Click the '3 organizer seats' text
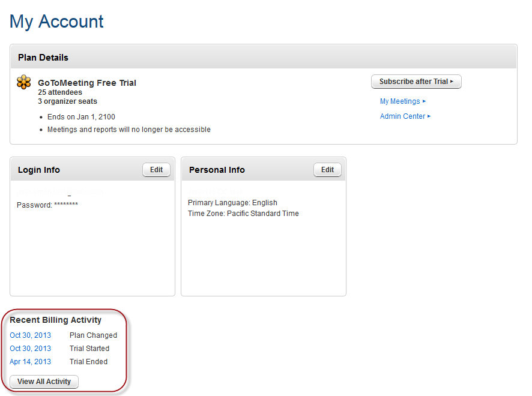The height and width of the screenshot is (396, 532). 67,101
